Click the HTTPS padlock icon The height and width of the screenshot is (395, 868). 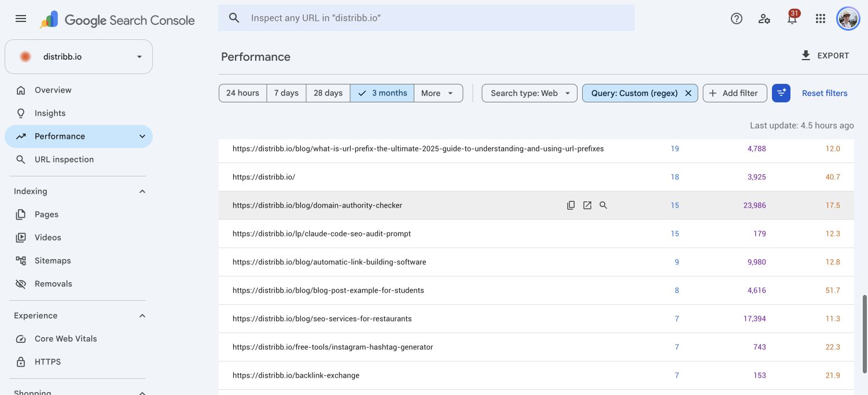pos(21,362)
